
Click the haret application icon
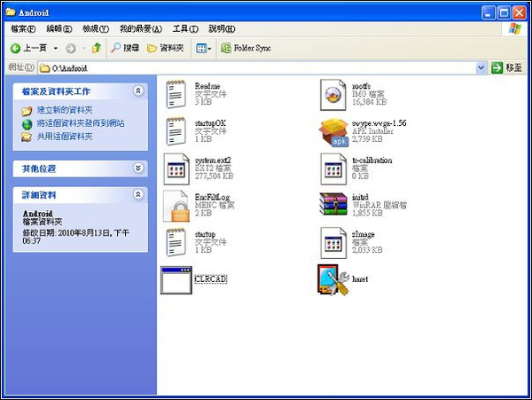tap(332, 278)
